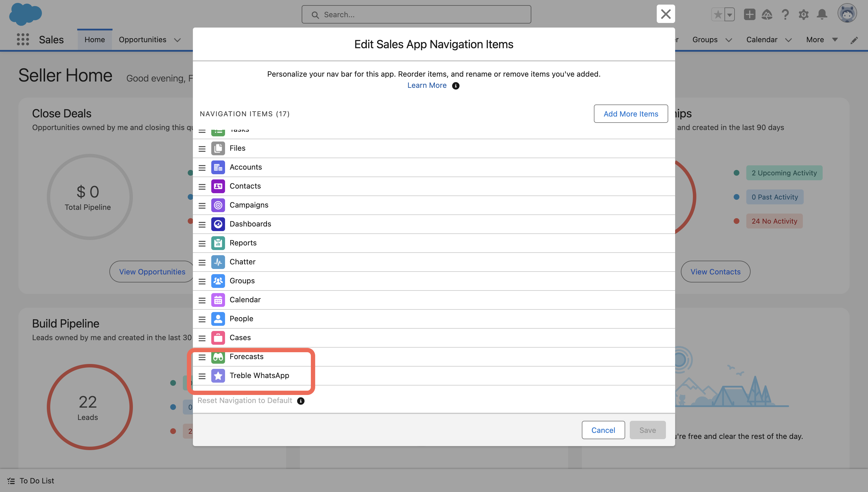This screenshot has height=492, width=868.
Task: Click the global Search field
Action: (416, 15)
